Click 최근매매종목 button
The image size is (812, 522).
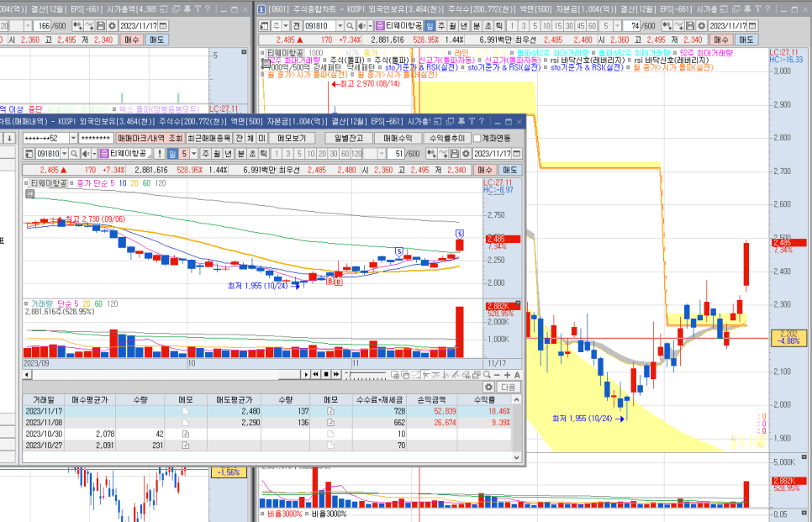(209, 138)
